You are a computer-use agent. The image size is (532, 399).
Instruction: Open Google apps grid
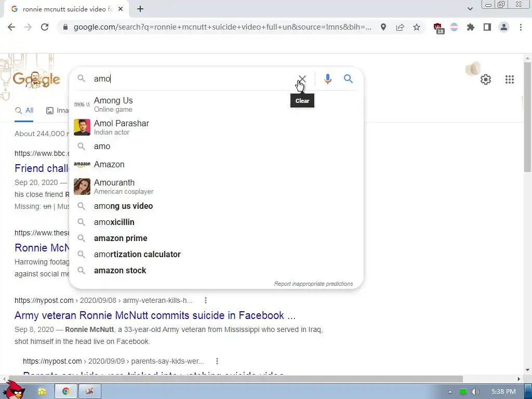pyautogui.click(x=509, y=79)
